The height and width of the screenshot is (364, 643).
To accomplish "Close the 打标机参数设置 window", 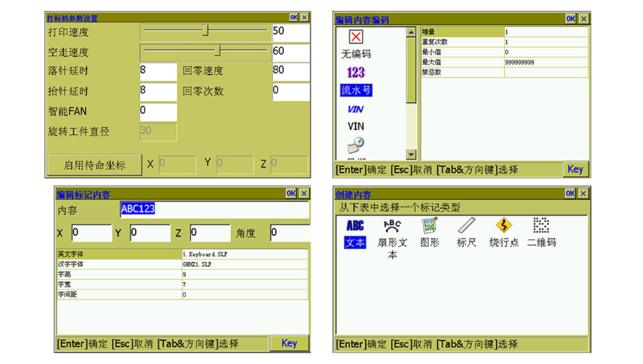I will pos(304,17).
